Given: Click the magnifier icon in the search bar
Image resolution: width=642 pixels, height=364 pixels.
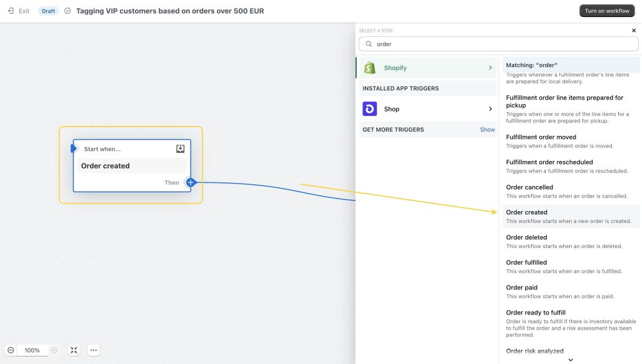Looking at the screenshot, I should pos(369,44).
